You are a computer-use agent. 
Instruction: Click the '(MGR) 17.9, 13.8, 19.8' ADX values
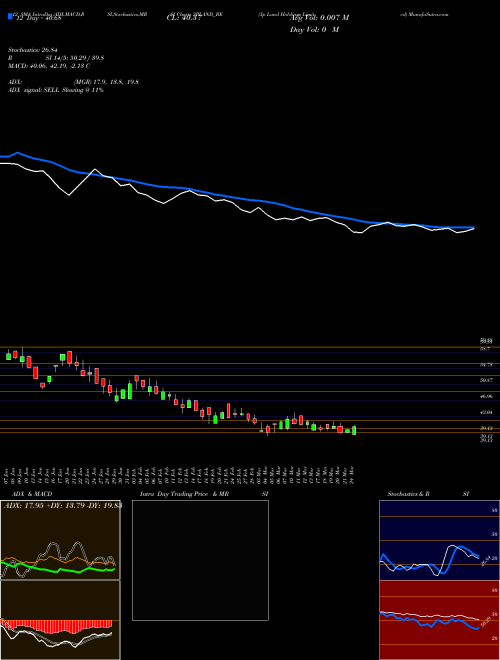pos(106,82)
